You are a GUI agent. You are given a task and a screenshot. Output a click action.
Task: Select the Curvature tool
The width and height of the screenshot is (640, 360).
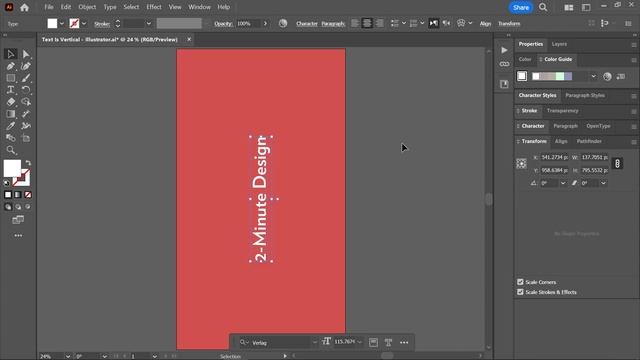pyautogui.click(x=26, y=66)
